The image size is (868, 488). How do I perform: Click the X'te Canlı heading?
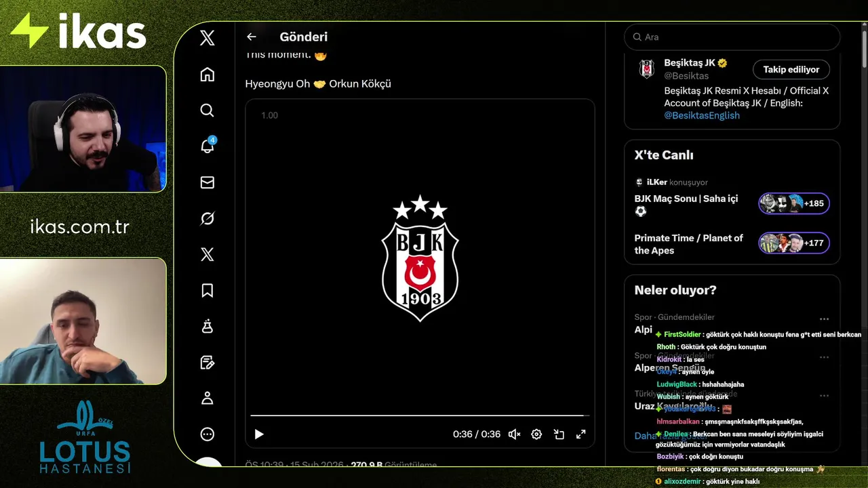pyautogui.click(x=664, y=155)
